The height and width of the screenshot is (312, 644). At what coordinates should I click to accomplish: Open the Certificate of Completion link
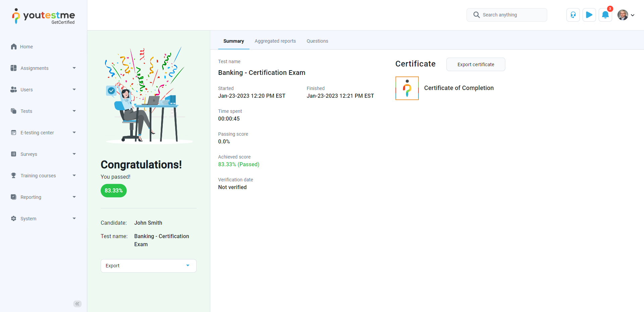pos(459,88)
